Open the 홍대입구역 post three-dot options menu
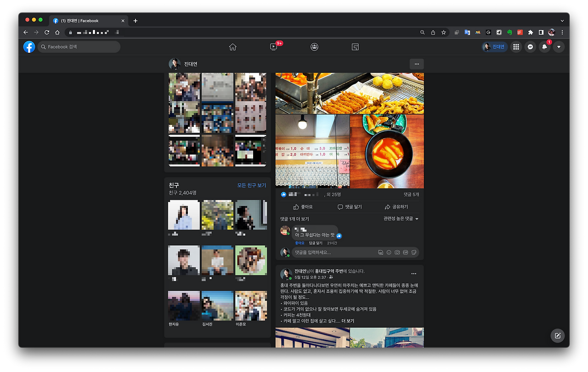Screen dimensions: 588x372 click(x=414, y=274)
